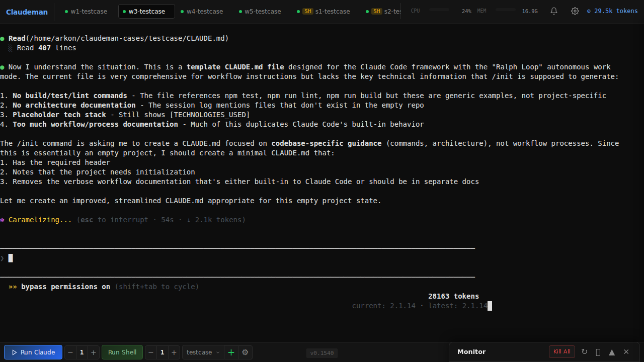Click the Run Claude button
Image resolution: width=644 pixels, height=362 pixels.
point(33,352)
